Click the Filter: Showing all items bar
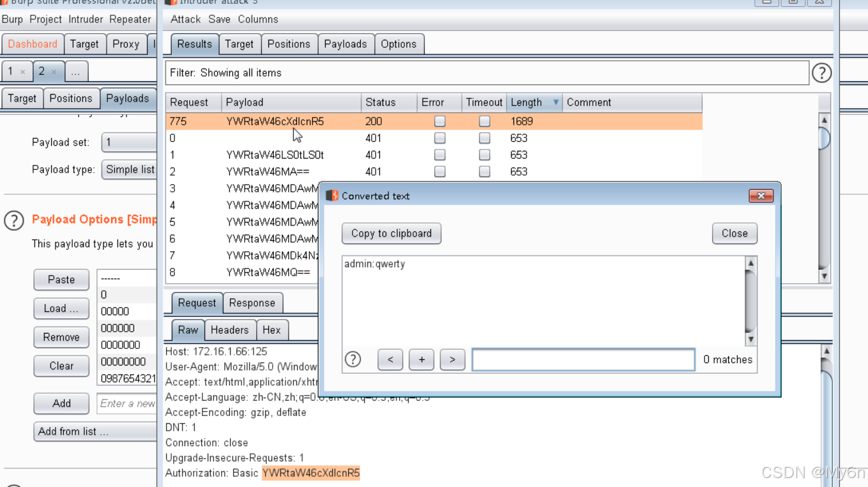The width and height of the screenshot is (868, 487). [487, 73]
